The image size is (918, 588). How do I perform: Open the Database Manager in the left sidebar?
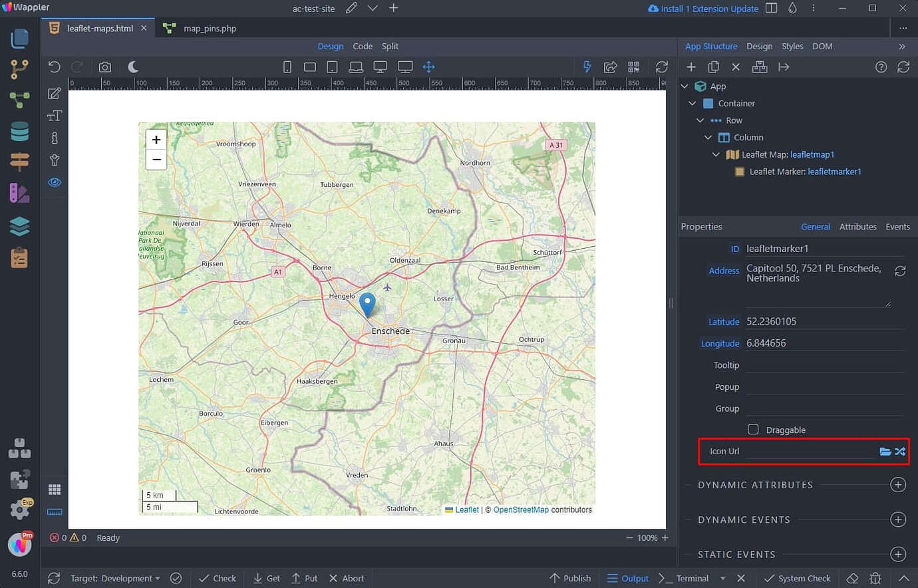click(x=19, y=131)
